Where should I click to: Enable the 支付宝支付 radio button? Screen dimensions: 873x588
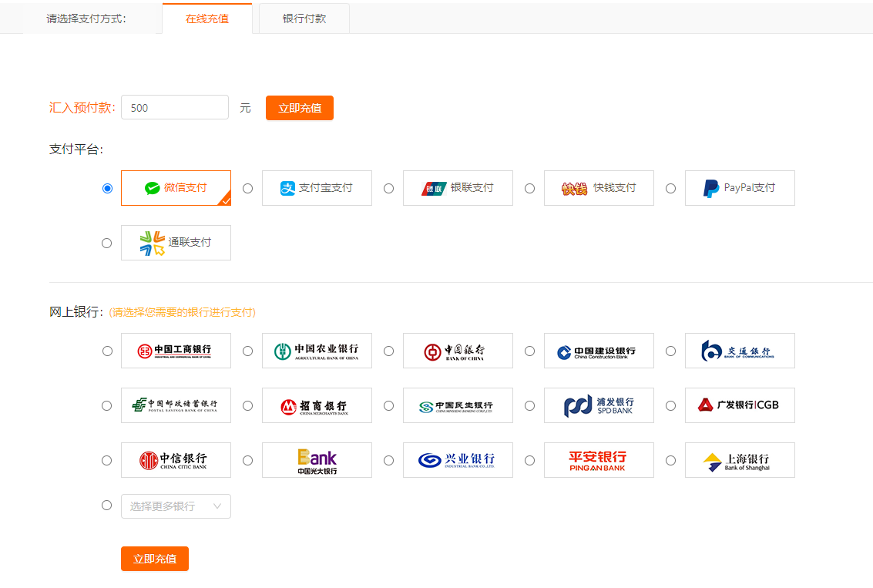tap(248, 188)
